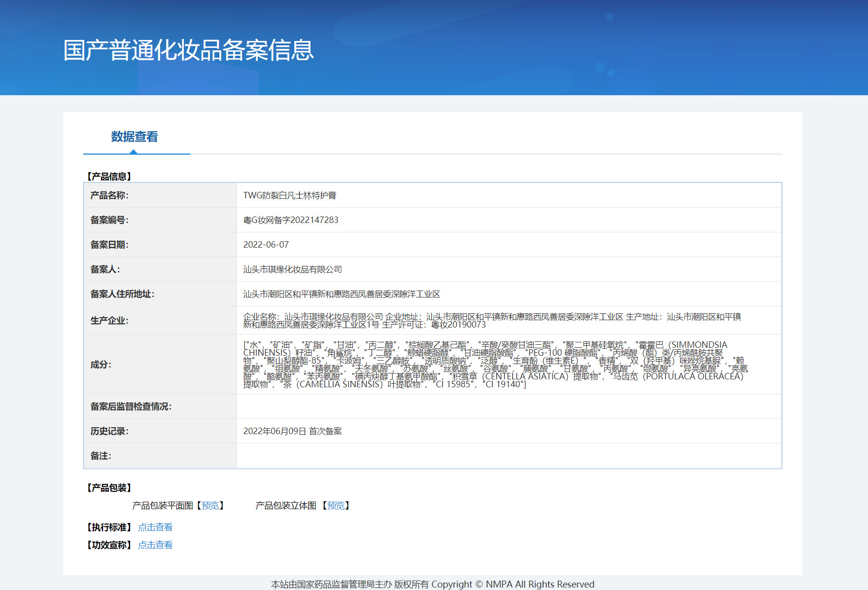This screenshot has width=868, height=590.
Task: Open the 产品包装平面图 预览 link
Action: point(210,506)
